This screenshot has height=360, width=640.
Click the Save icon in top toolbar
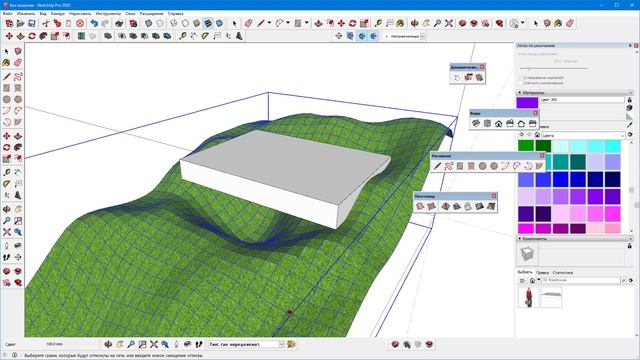click(x=32, y=24)
